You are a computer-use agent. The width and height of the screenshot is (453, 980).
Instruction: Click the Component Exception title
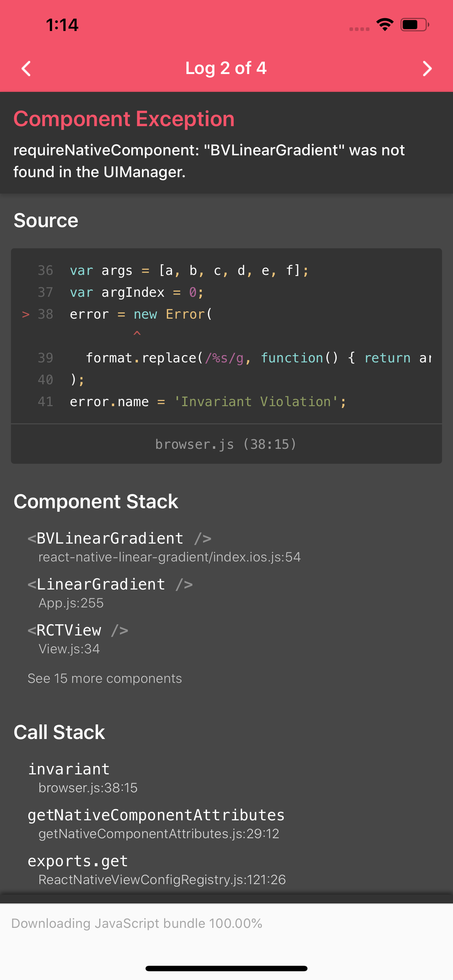(x=124, y=119)
